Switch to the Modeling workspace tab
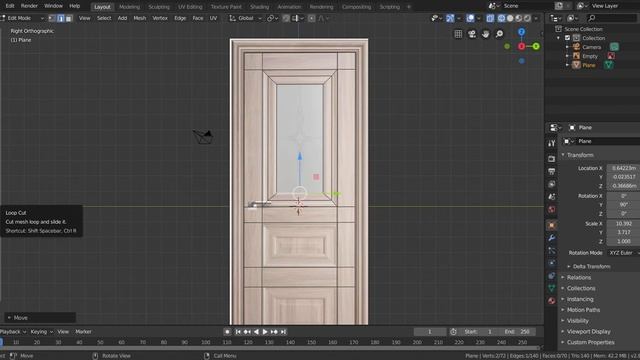 click(x=129, y=7)
